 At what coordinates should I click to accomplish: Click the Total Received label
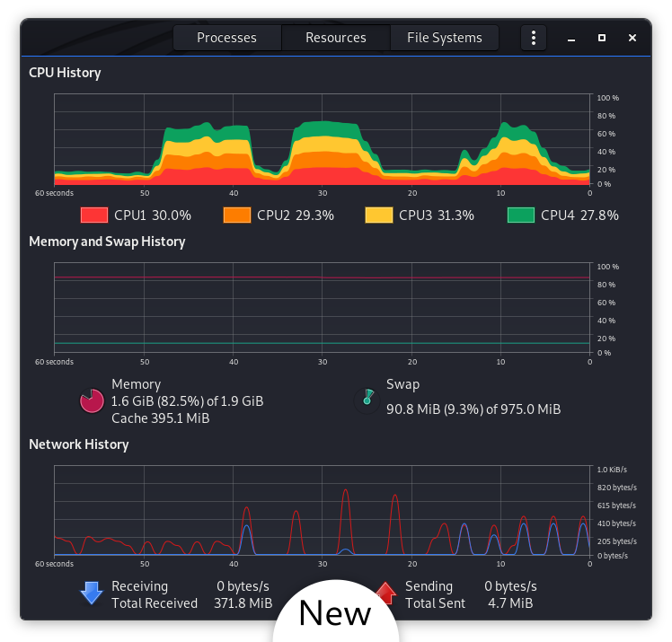tap(155, 603)
